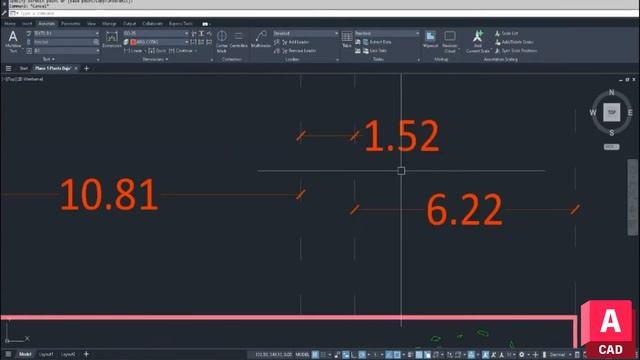640x360 pixels.
Task: Open the WCS dropdown below ViewCube
Action: [611, 147]
